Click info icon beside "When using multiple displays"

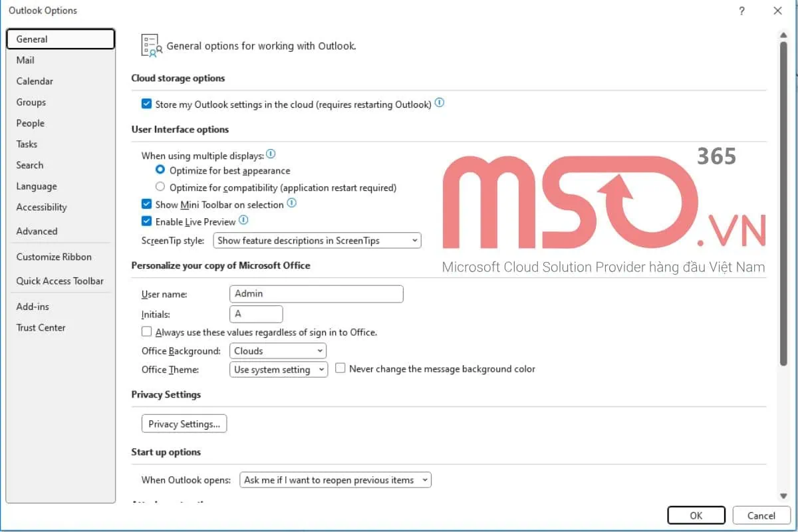(x=271, y=154)
